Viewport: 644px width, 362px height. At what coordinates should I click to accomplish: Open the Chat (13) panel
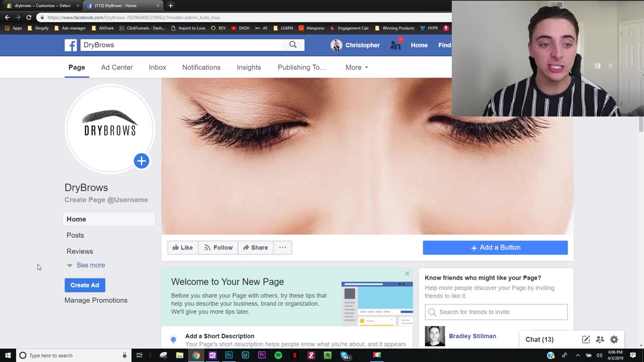(539, 339)
